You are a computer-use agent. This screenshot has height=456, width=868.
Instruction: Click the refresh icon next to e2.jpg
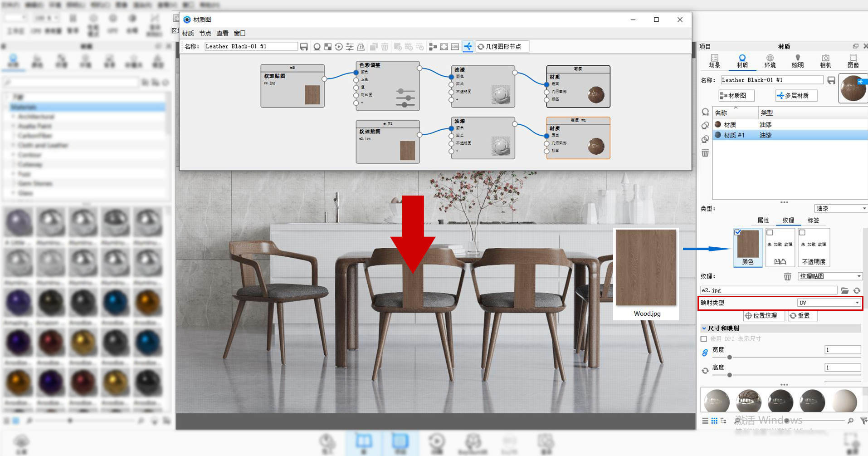tap(857, 290)
